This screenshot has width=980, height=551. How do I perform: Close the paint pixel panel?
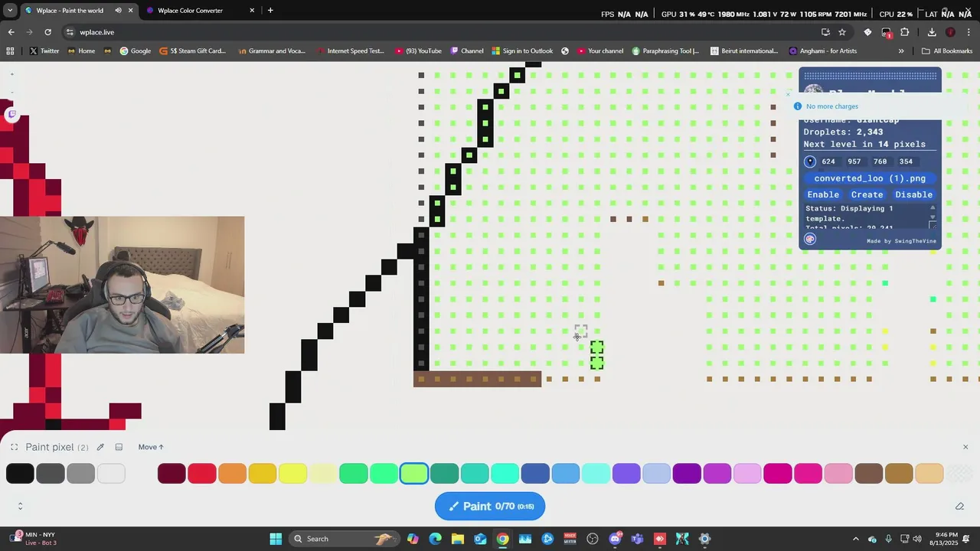click(x=965, y=447)
